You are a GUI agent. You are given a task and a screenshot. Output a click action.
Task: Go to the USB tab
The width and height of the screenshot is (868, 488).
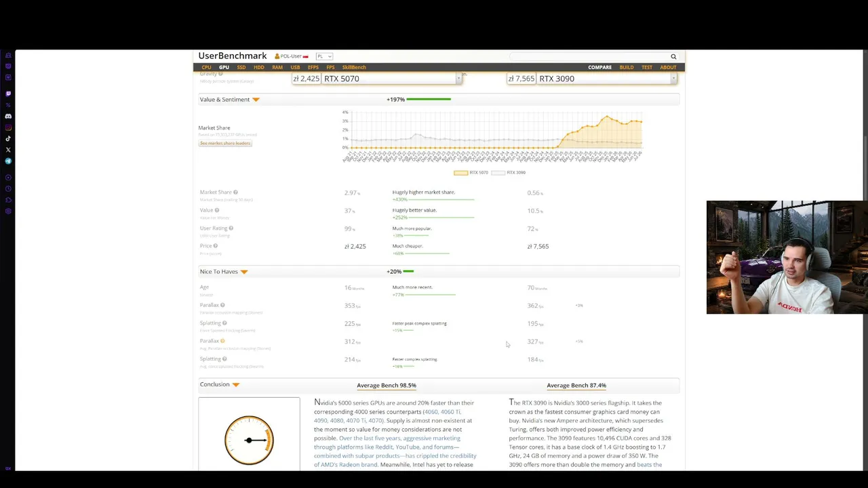tap(295, 68)
